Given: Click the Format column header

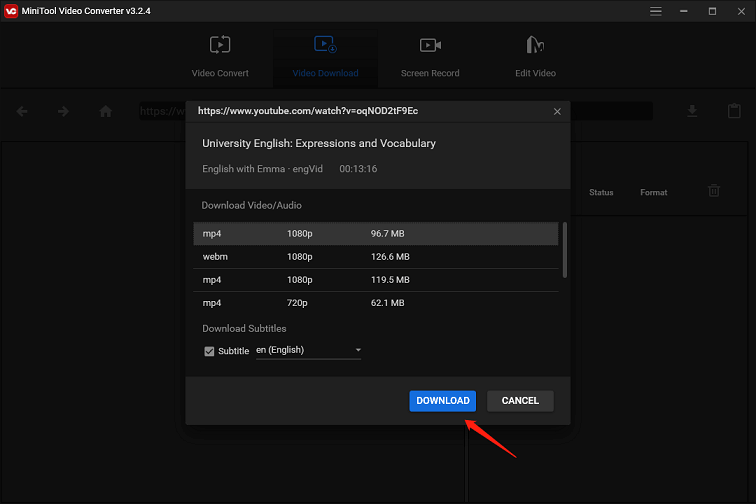Looking at the screenshot, I should pyautogui.click(x=653, y=192).
